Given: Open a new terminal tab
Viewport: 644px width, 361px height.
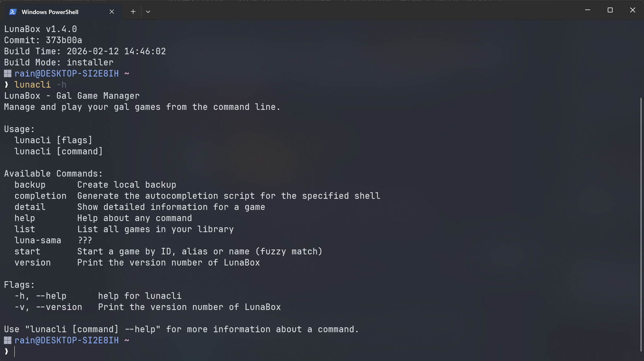Looking at the screenshot, I should coord(133,12).
